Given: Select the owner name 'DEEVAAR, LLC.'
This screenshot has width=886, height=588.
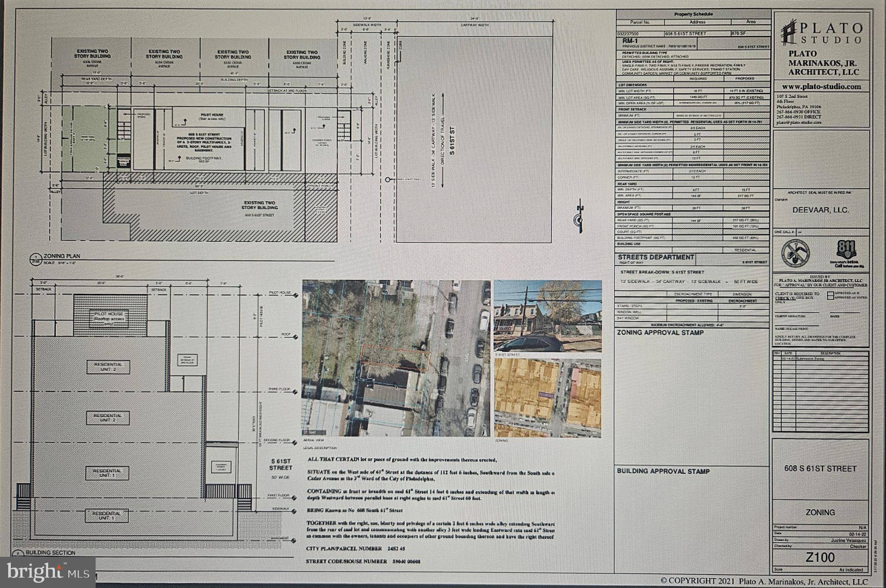Looking at the screenshot, I should tap(820, 210).
